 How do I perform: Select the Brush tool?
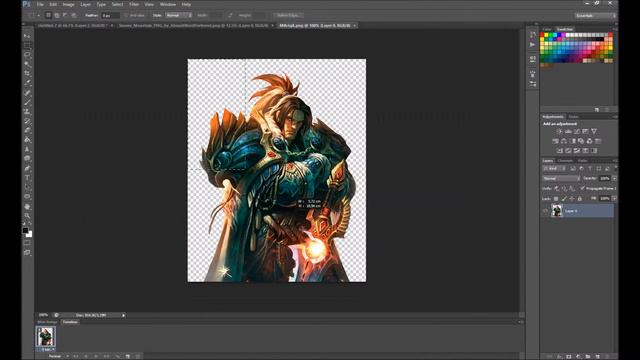27,102
